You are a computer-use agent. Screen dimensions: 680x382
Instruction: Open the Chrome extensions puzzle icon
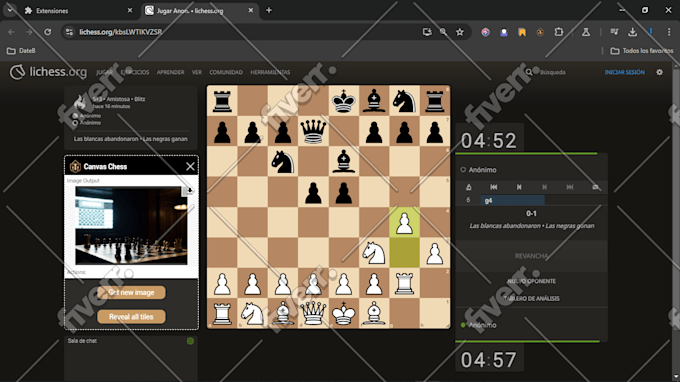[x=559, y=32]
